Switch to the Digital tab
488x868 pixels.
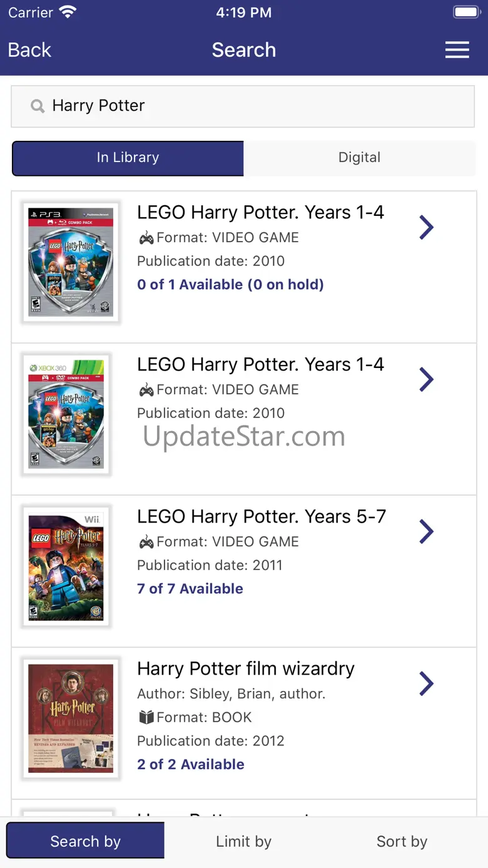click(x=359, y=158)
